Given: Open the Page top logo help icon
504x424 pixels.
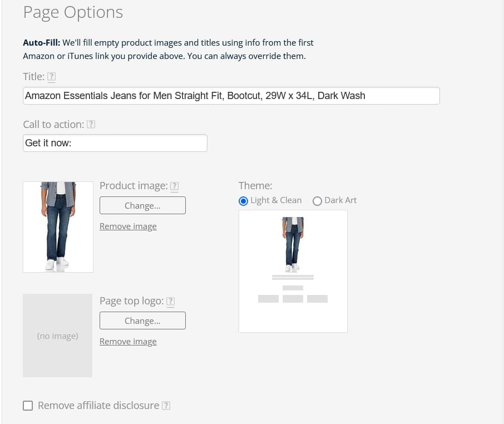Looking at the screenshot, I should coord(170,301).
